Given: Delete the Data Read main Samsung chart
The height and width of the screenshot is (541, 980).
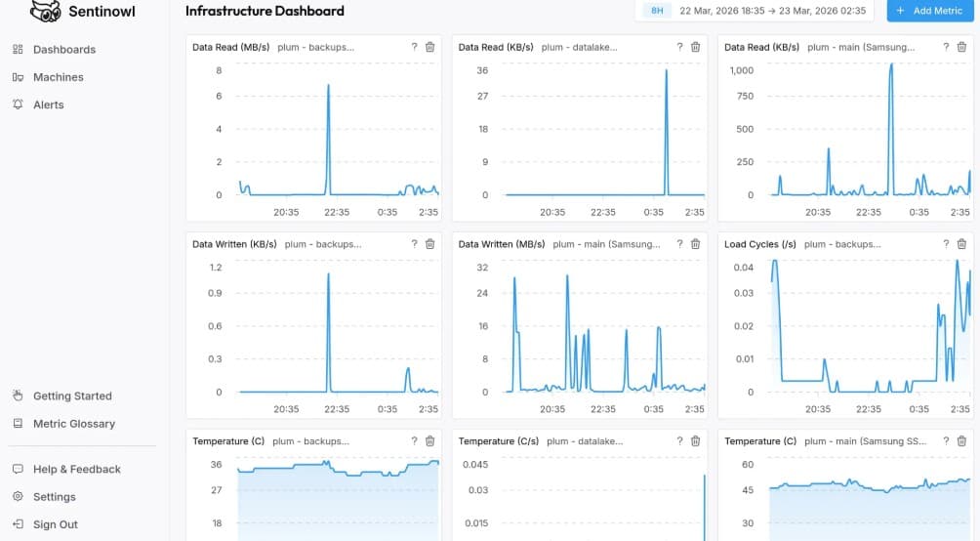Looking at the screenshot, I should pos(961,47).
